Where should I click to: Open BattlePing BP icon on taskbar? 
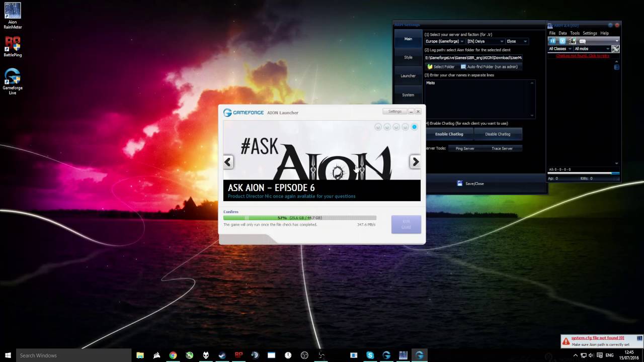tap(238, 355)
